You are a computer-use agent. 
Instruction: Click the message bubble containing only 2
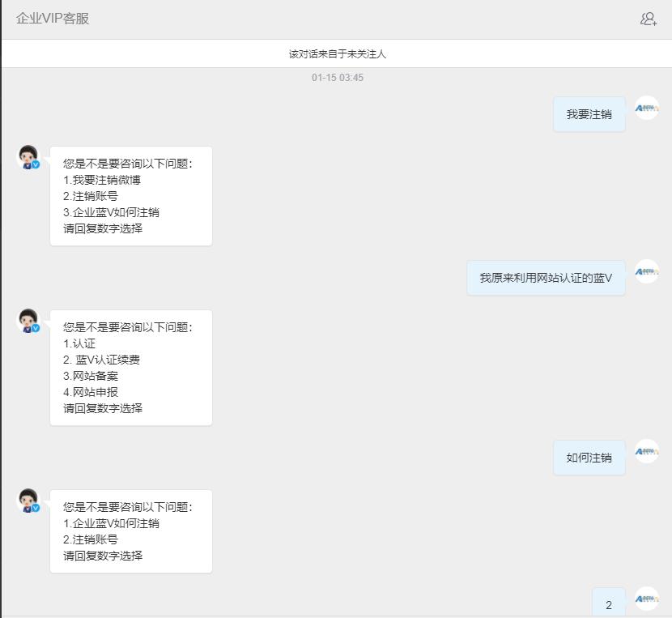608,603
